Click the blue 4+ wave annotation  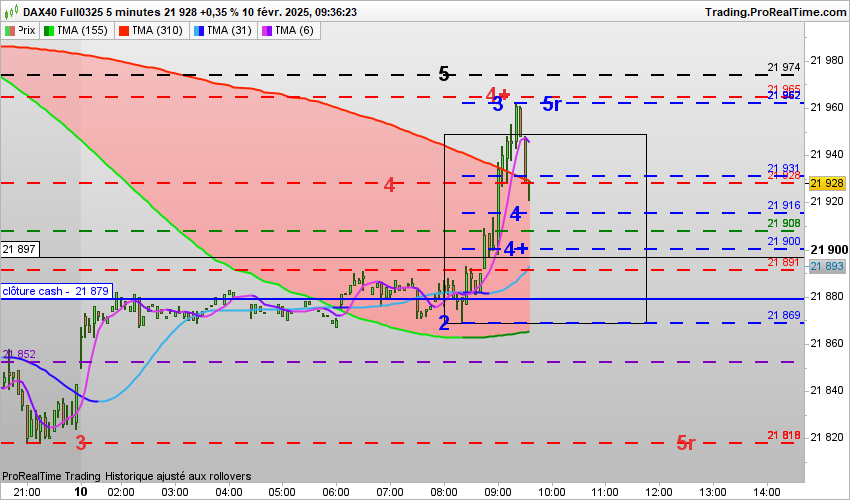tap(516, 249)
